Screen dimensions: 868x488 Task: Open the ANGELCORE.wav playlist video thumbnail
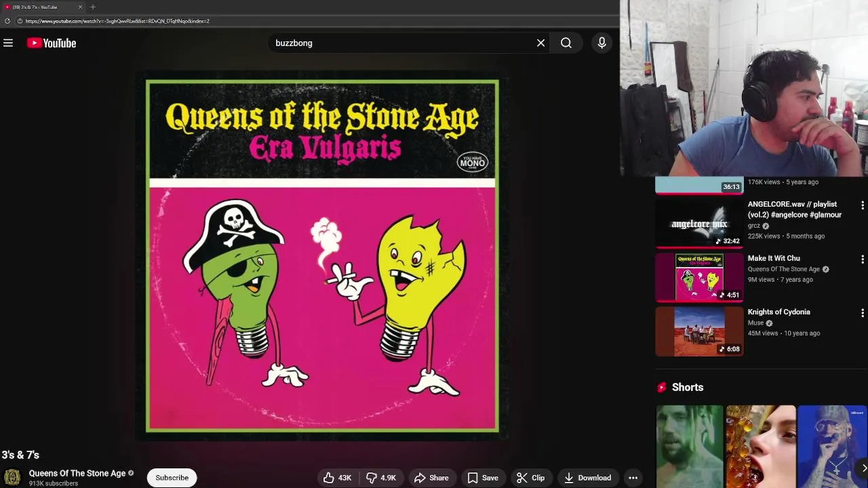pos(699,222)
